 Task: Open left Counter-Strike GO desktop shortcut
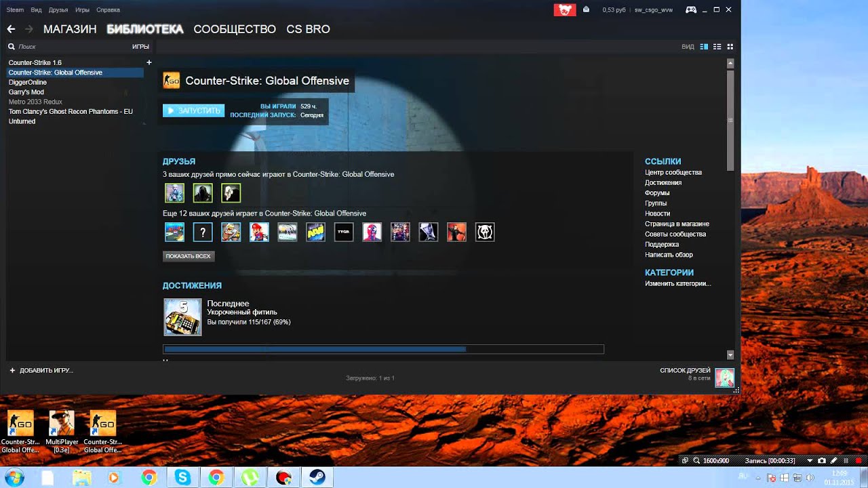click(20, 432)
